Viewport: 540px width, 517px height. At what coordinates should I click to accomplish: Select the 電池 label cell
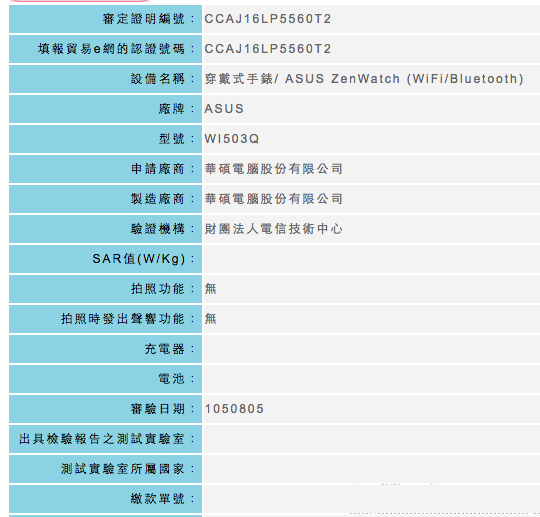click(105, 379)
